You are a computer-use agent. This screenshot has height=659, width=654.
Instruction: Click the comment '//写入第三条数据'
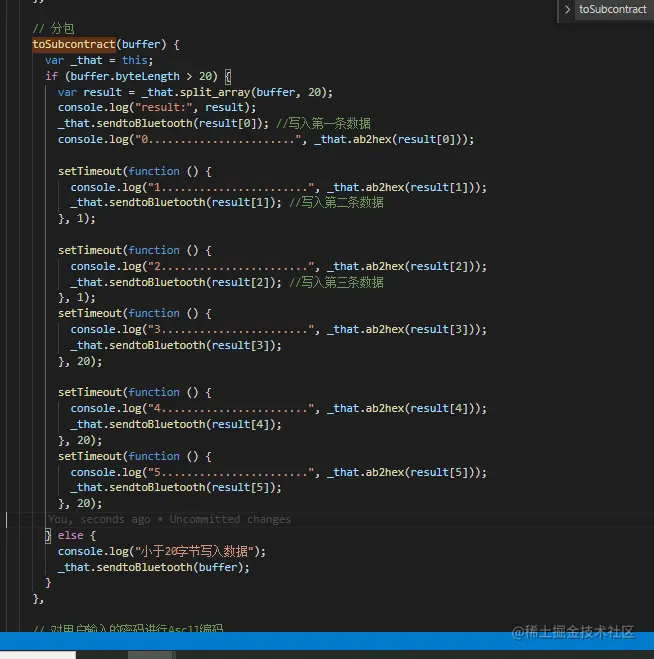(x=336, y=282)
